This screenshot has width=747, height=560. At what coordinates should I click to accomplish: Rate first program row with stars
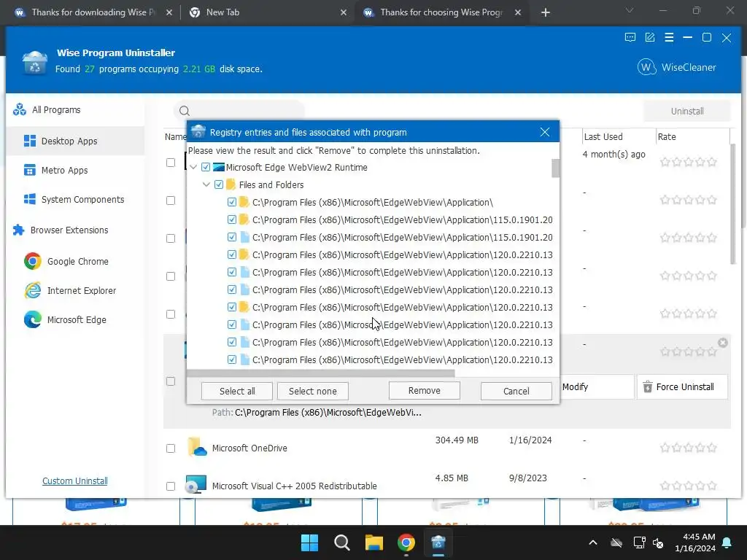coord(689,162)
